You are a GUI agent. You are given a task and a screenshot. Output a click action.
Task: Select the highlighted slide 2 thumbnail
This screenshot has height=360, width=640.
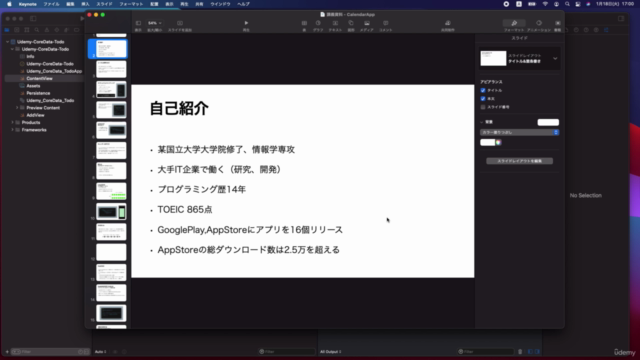tap(111, 49)
